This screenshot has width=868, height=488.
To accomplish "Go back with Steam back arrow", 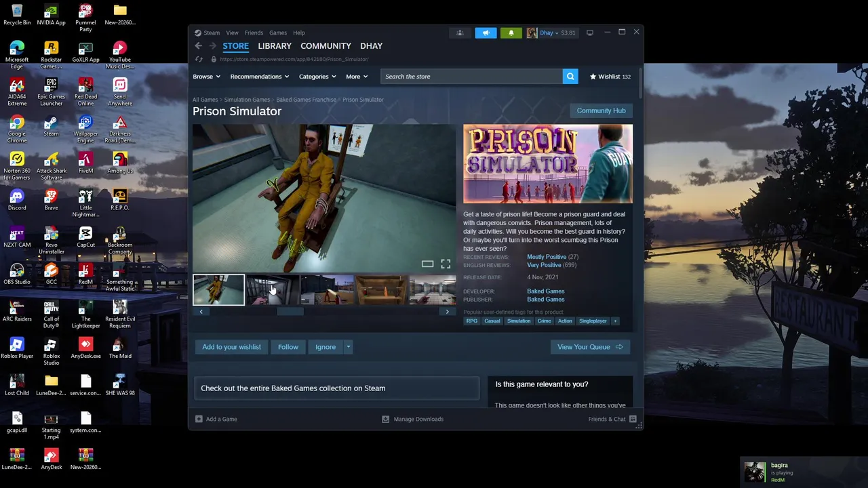I will coord(198,46).
